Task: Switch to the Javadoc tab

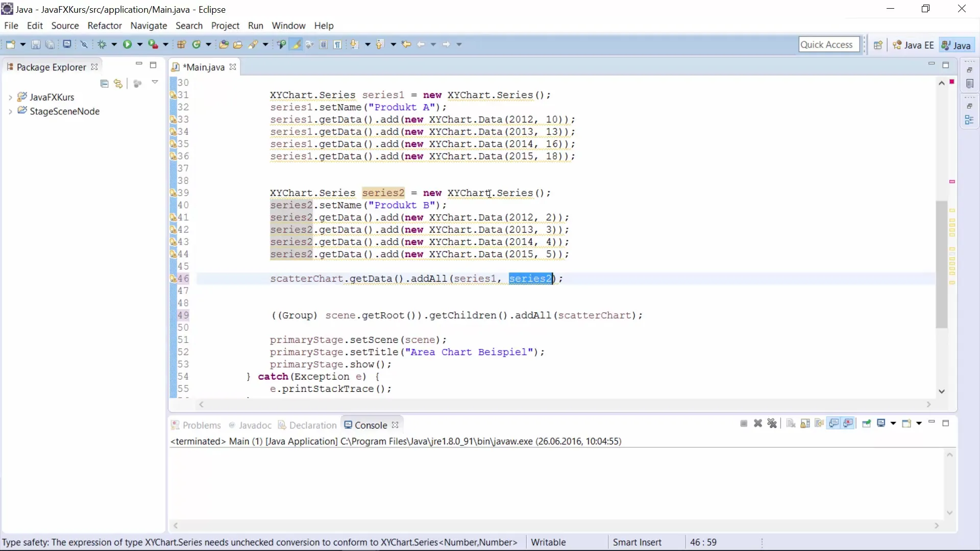Action: pyautogui.click(x=250, y=425)
